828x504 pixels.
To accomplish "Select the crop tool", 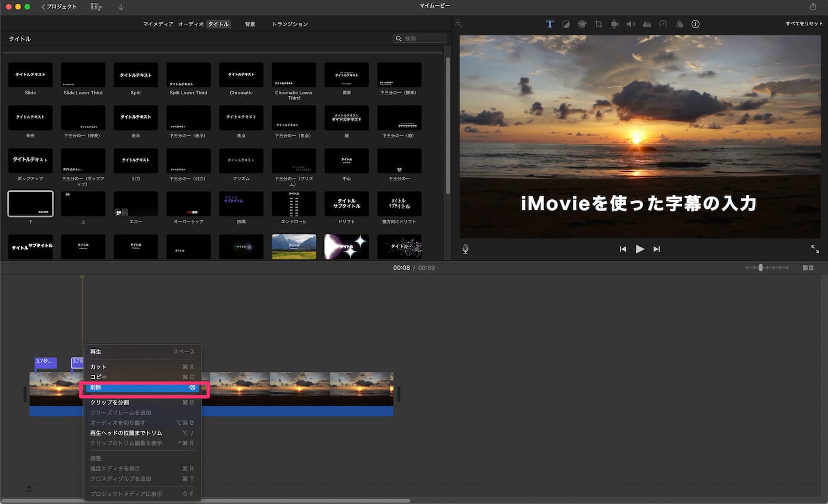I will pos(598,24).
